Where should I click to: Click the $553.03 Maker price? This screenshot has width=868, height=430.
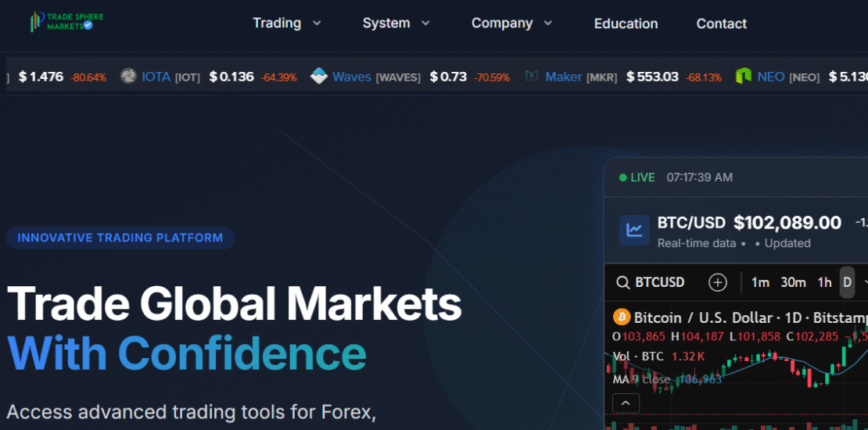652,77
